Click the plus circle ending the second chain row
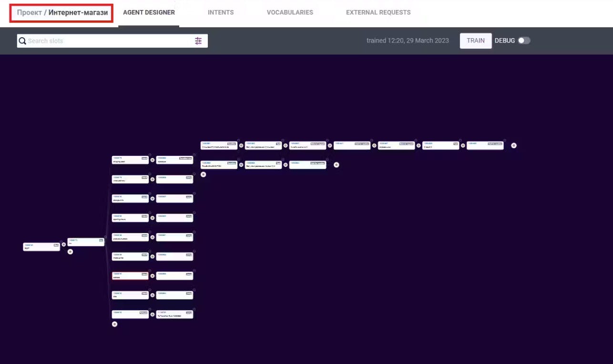This screenshot has height=364, width=613. pos(336,165)
